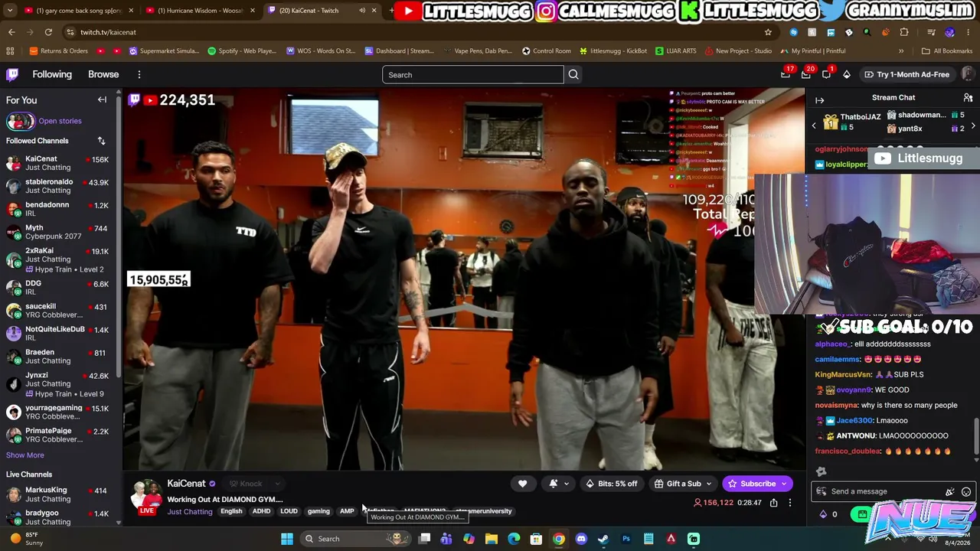This screenshot has width=980, height=551.
Task: Open stream more-options three dots
Action: (790, 503)
